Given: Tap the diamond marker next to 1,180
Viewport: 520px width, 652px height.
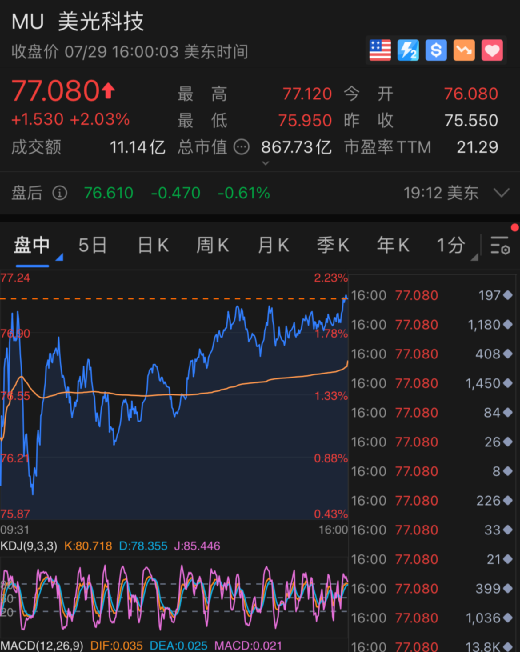Looking at the screenshot, I should tap(508, 324).
